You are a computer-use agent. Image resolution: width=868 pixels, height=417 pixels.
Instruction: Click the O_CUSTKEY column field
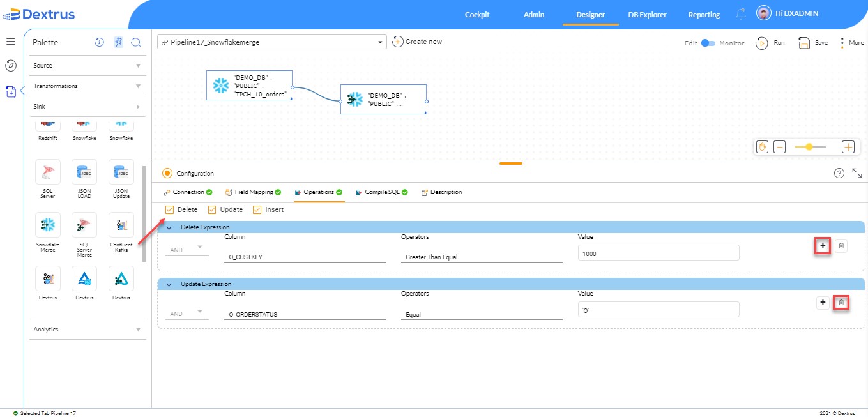click(x=305, y=257)
